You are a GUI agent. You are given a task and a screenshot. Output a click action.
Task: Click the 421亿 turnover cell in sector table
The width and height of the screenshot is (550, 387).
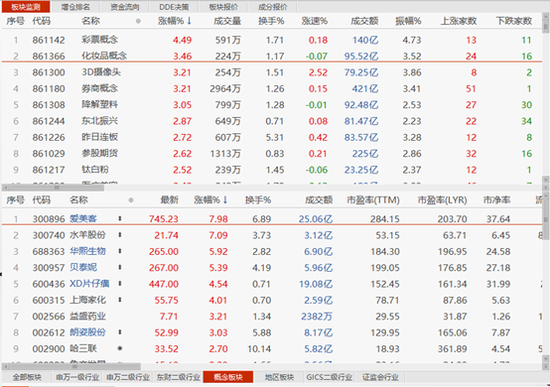click(365, 89)
